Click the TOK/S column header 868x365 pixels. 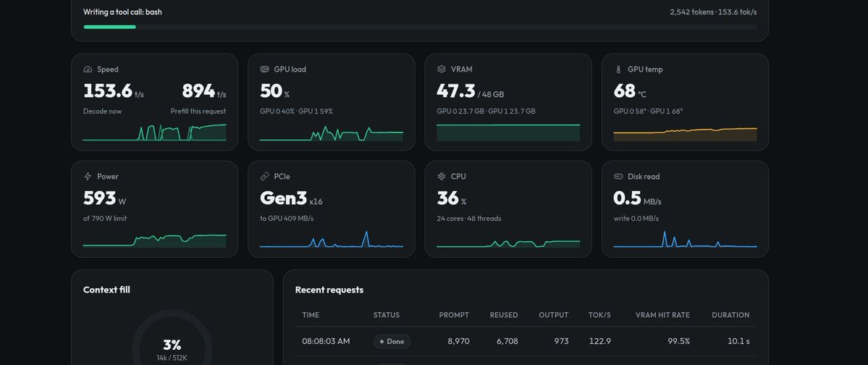pyautogui.click(x=599, y=314)
